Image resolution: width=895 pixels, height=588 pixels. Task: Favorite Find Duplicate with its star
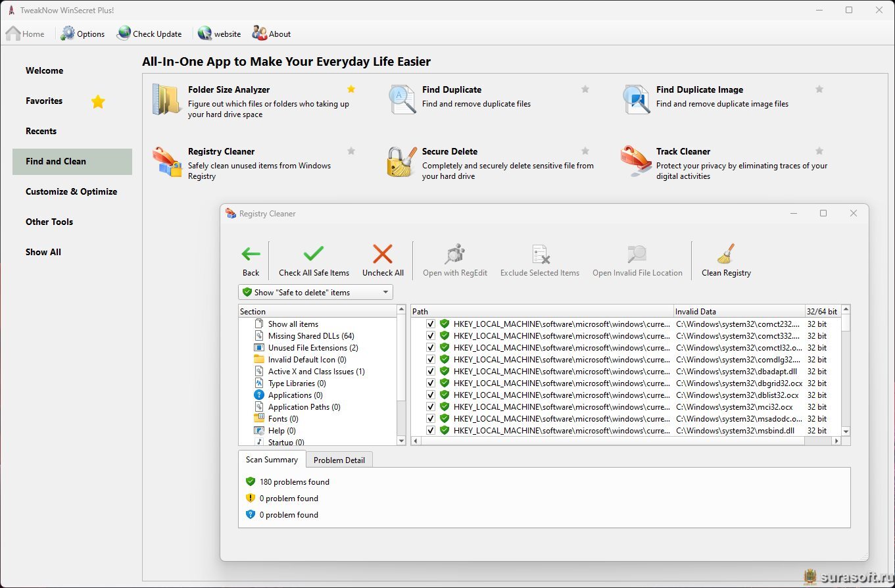585,89
